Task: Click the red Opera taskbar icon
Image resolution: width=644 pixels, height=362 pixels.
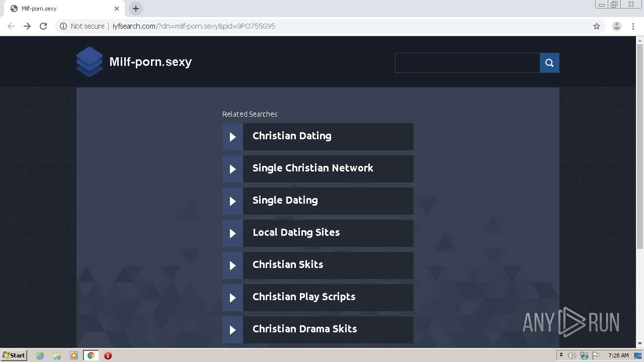Action: click(108, 355)
